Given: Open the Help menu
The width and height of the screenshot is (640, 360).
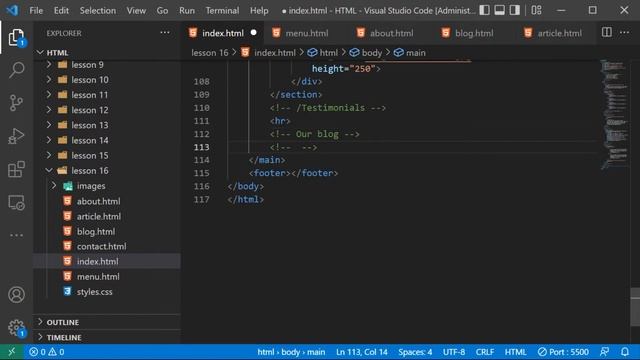Looking at the screenshot, I should [259, 10].
